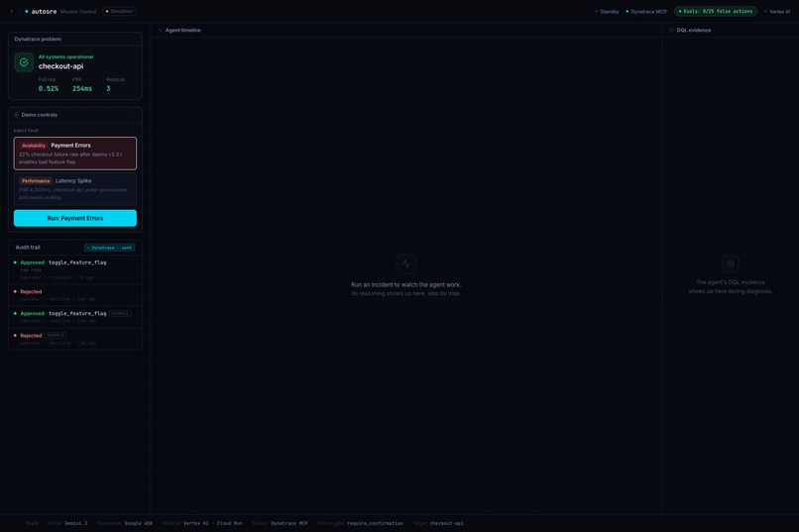This screenshot has width=799, height=532.
Task: Click the Dynatrace sent badge in the Audit trail
Action: point(110,248)
